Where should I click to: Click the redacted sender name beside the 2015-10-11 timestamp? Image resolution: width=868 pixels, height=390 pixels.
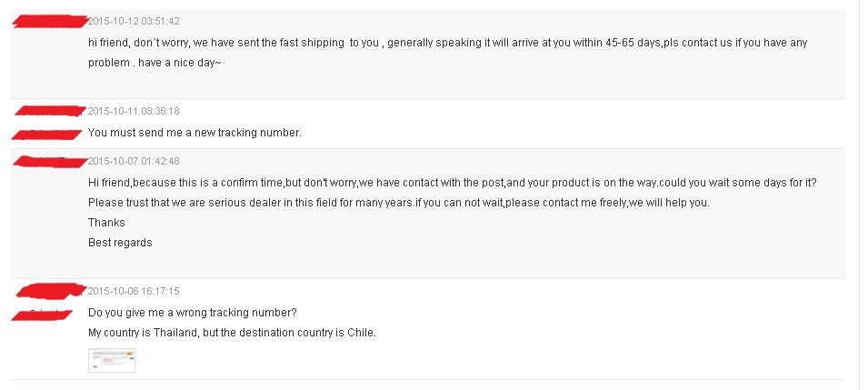pyautogui.click(x=50, y=111)
